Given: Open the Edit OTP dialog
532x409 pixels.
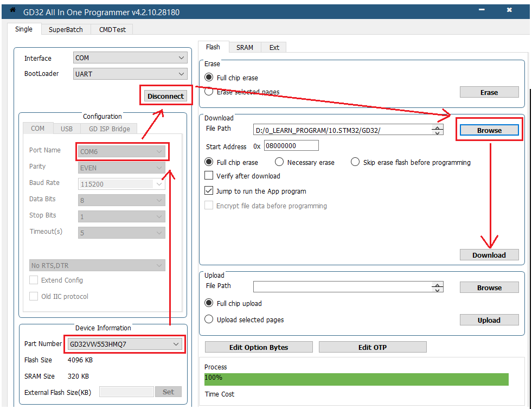Looking at the screenshot, I should point(373,347).
